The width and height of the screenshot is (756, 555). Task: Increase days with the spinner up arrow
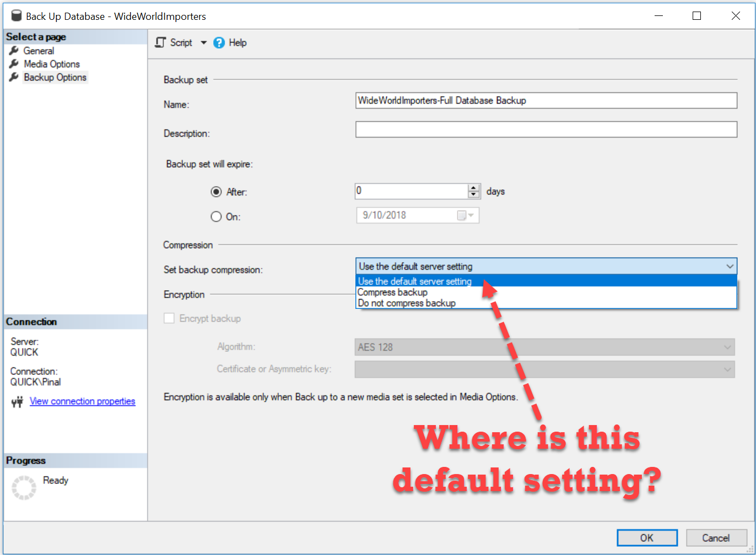pos(474,188)
